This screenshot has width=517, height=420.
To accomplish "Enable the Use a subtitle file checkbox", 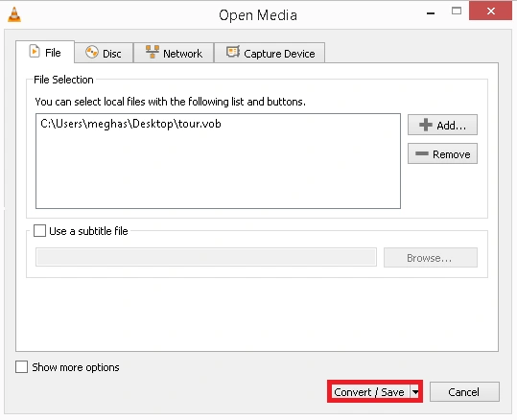I will [39, 231].
